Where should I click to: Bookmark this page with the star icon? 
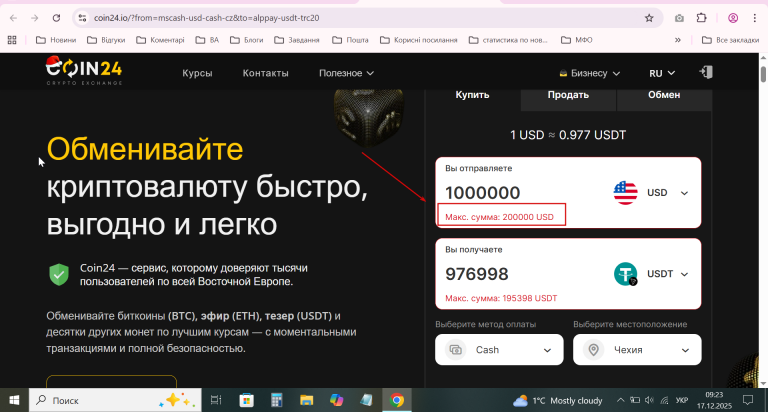649,18
